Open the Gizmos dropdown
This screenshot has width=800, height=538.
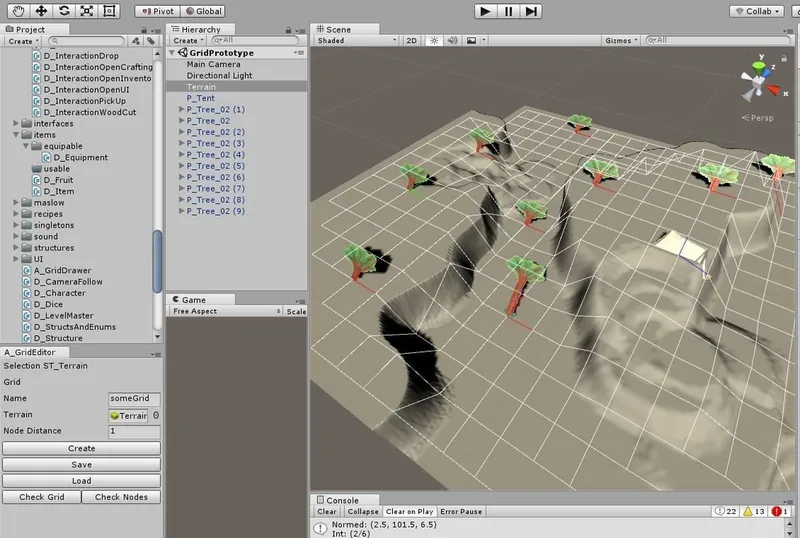click(621, 40)
